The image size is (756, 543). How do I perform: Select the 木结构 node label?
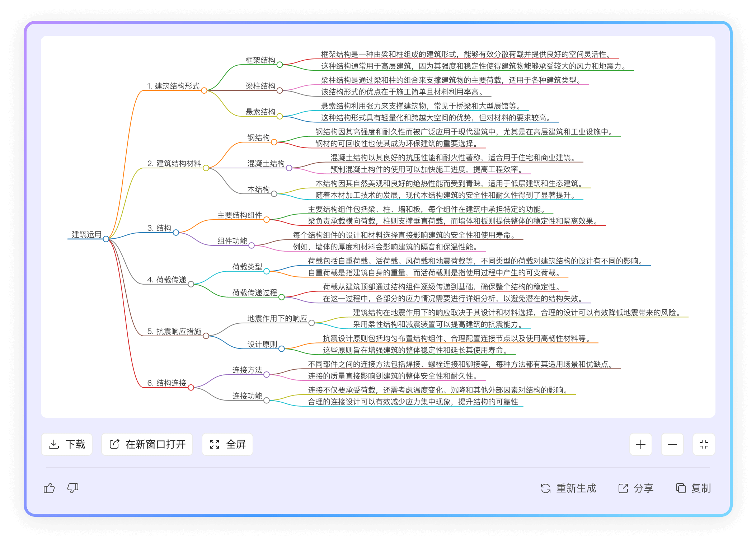click(258, 189)
